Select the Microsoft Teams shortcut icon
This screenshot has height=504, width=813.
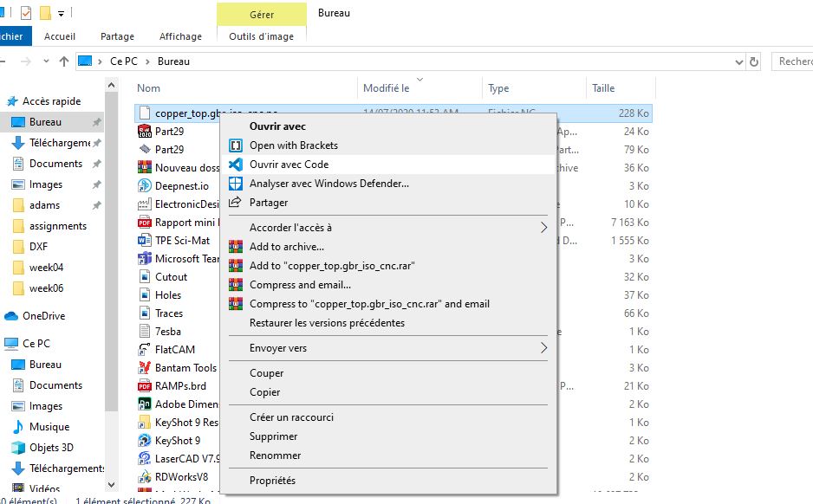(x=146, y=259)
